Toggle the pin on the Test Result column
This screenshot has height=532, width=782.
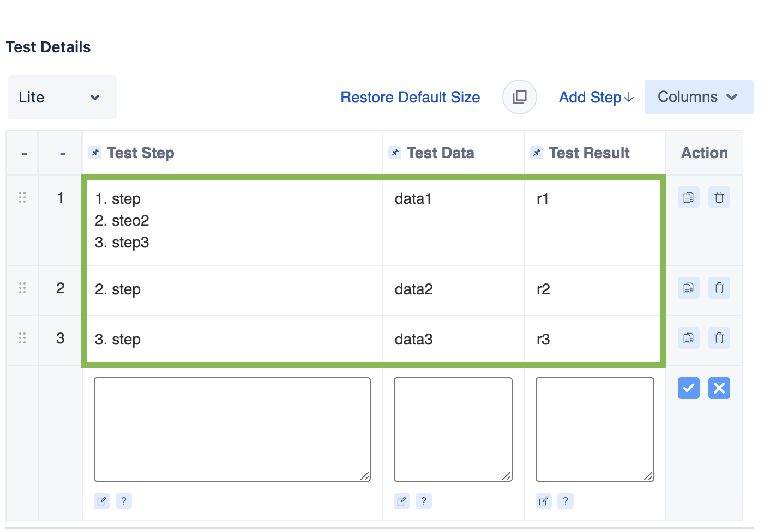click(x=536, y=153)
